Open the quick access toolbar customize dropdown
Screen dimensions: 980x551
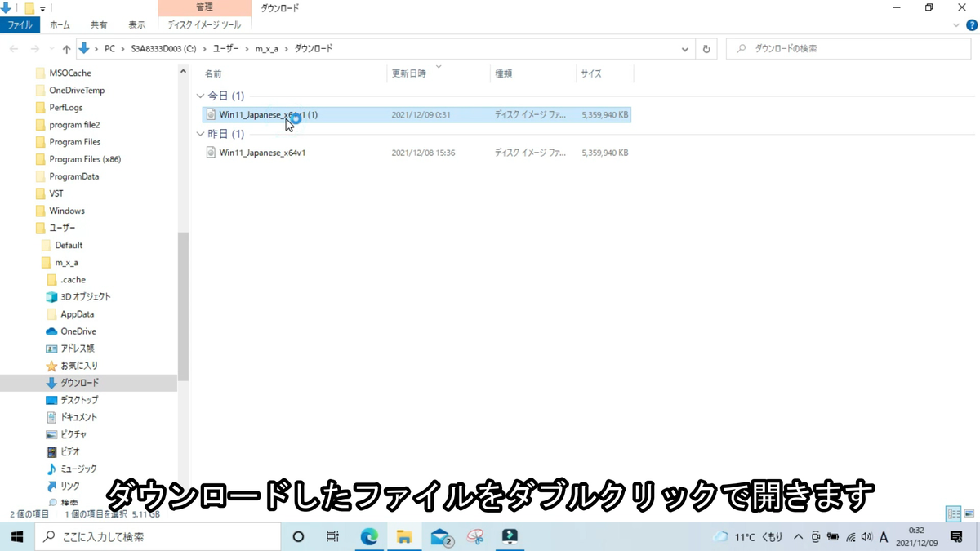click(42, 8)
